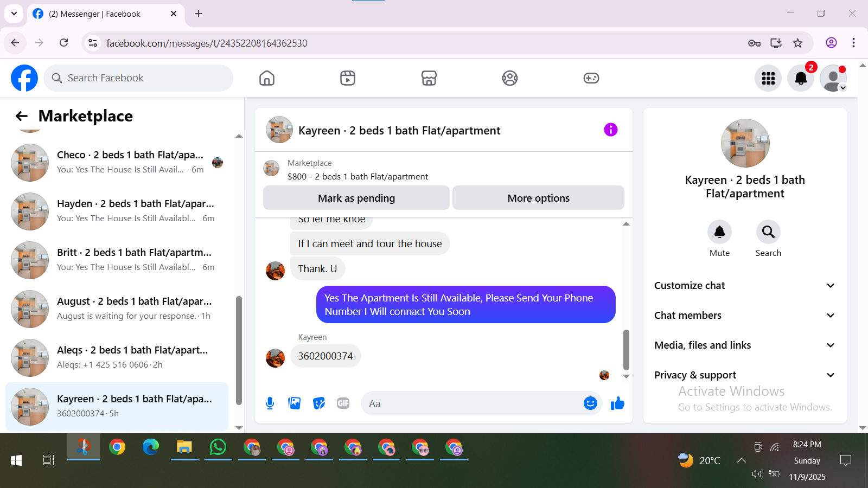The width and height of the screenshot is (868, 488).
Task: Choose a GIF icon
Action: 343,403
